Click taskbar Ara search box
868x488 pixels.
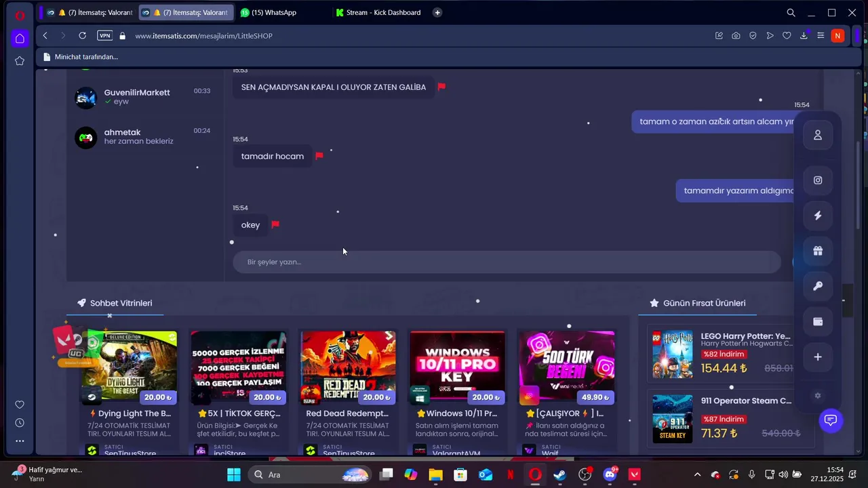[x=309, y=474]
